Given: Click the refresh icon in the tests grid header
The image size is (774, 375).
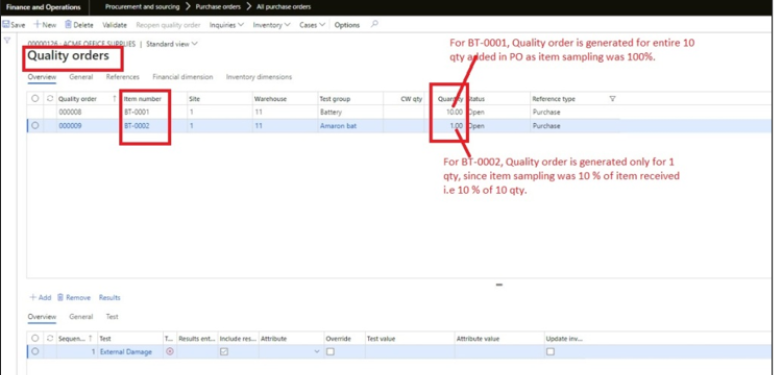Looking at the screenshot, I should point(49,338).
